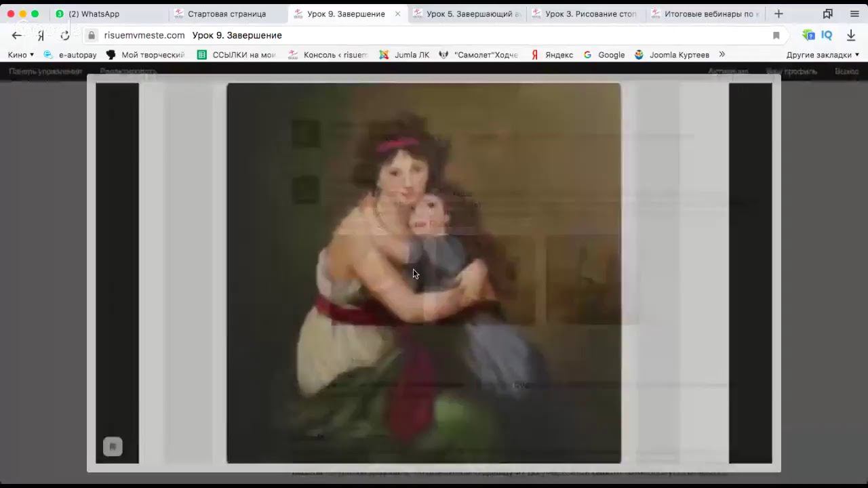Open the e-autopay bookmark
868x488 pixels.
coord(71,55)
